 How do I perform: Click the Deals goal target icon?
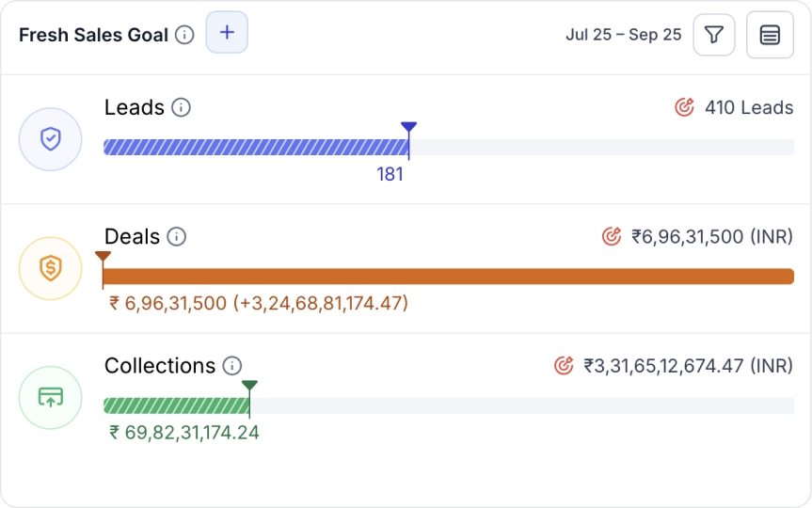coord(612,236)
